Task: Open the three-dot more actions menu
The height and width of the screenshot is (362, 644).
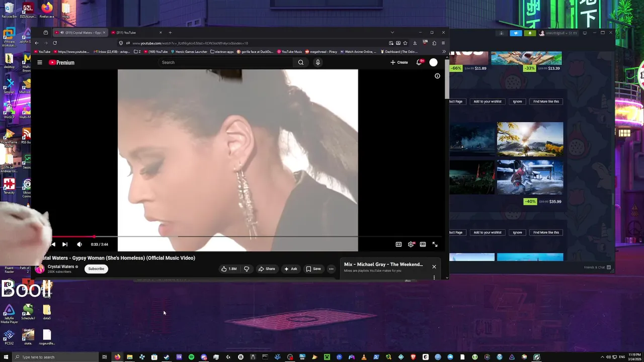Action: (x=331, y=269)
